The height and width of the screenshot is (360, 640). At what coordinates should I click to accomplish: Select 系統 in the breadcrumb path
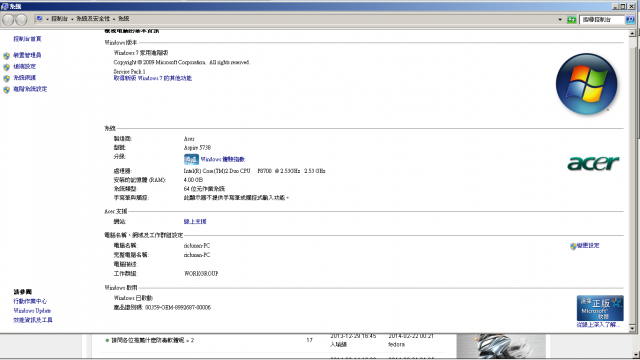(x=124, y=19)
